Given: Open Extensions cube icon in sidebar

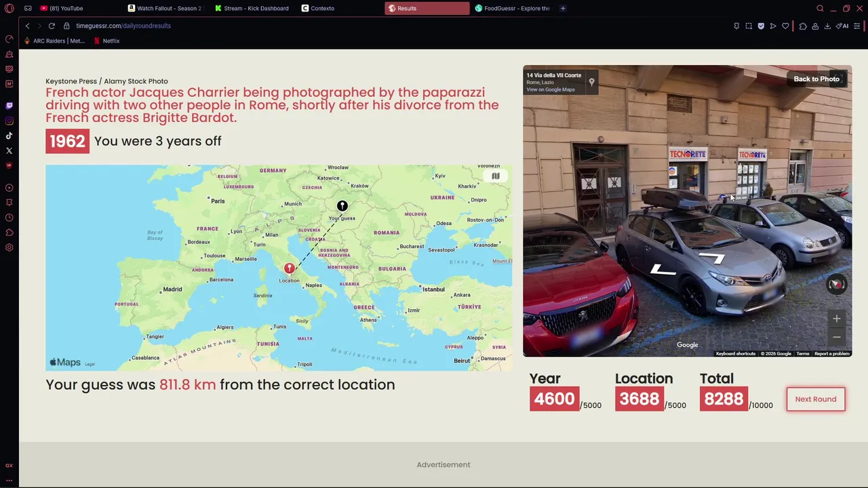Looking at the screenshot, I should coord(9,232).
